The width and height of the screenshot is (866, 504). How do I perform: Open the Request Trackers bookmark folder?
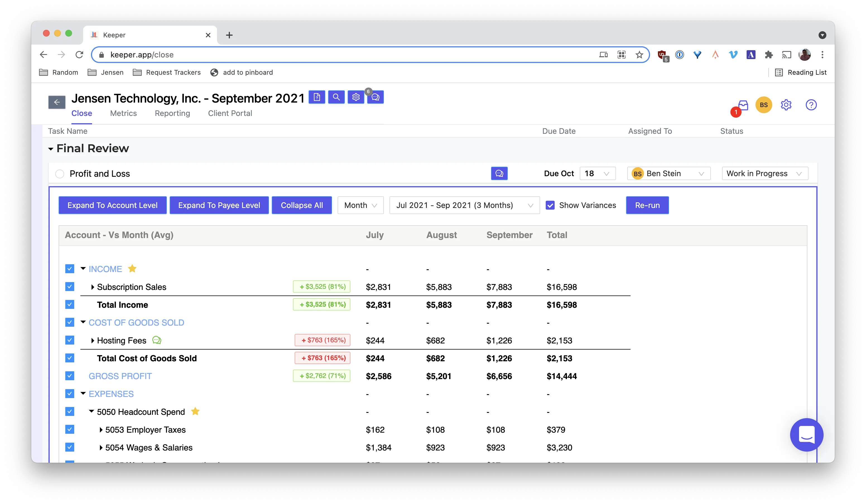coord(167,72)
